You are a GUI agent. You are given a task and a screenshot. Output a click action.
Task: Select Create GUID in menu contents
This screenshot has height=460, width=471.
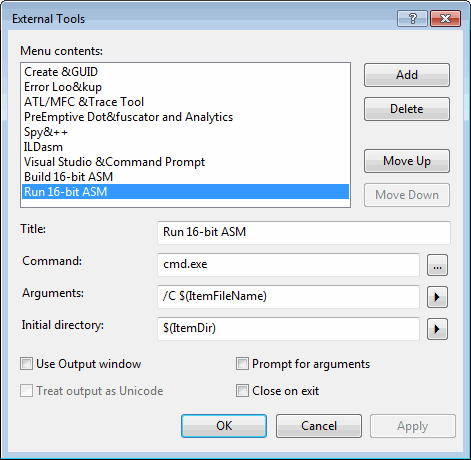pos(185,72)
